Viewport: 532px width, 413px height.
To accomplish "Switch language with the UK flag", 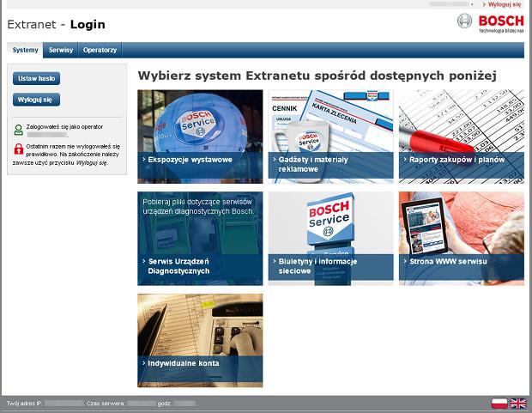I will pos(517,404).
